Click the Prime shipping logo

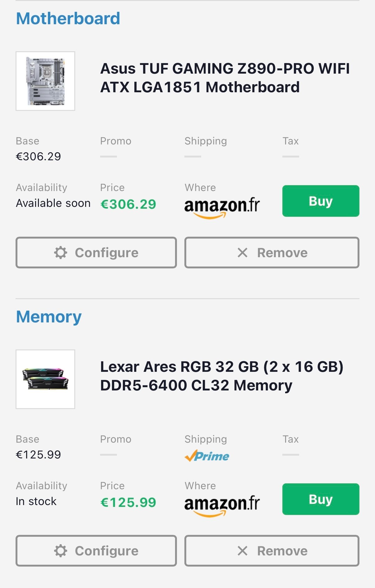pyautogui.click(x=207, y=456)
